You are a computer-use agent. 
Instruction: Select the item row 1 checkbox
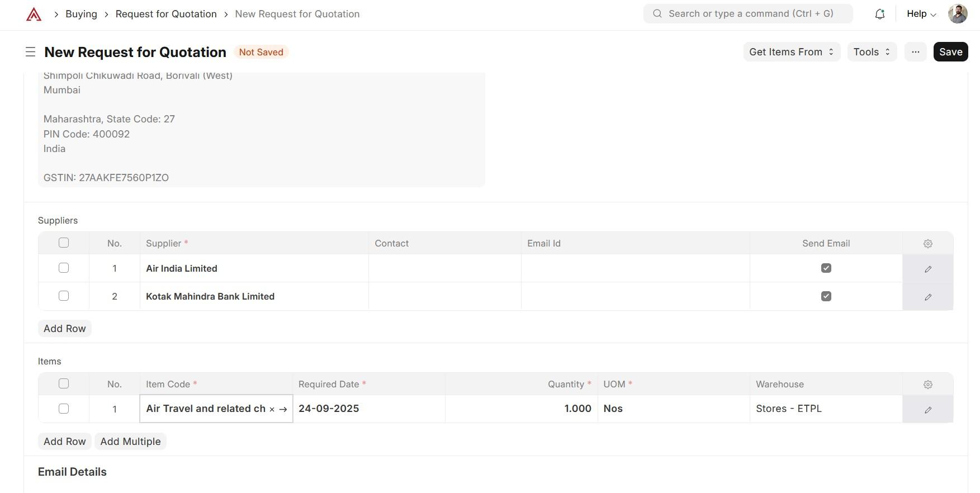pos(64,409)
